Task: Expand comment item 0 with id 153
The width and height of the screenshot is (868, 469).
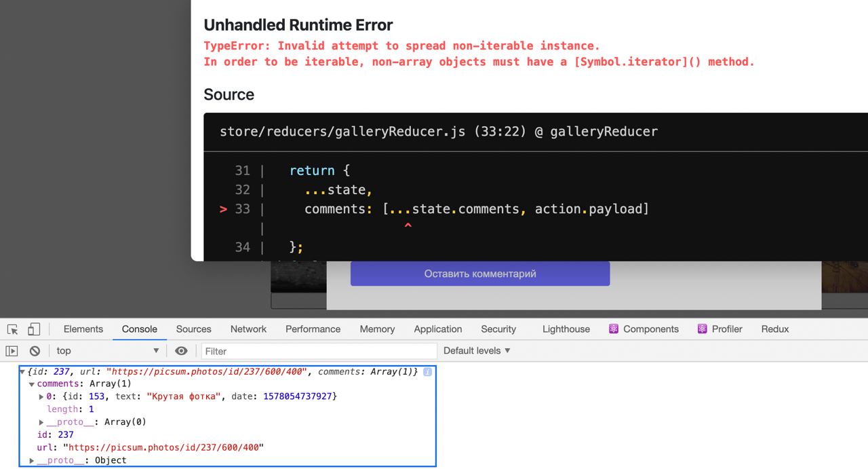Action: point(41,396)
